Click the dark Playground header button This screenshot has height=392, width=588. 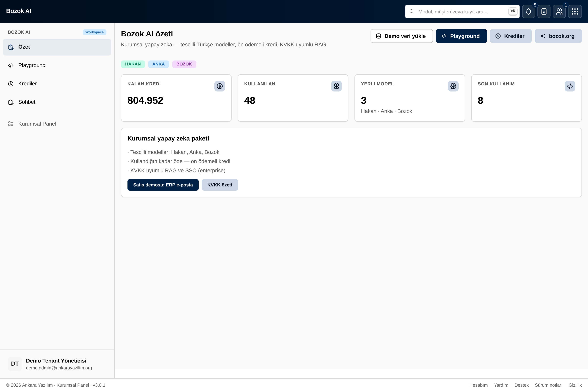(x=461, y=36)
